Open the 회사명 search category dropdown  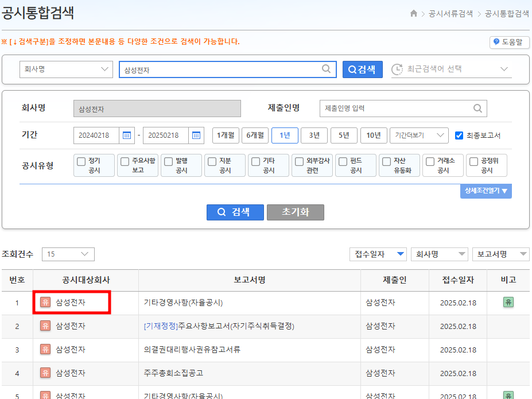click(66, 69)
